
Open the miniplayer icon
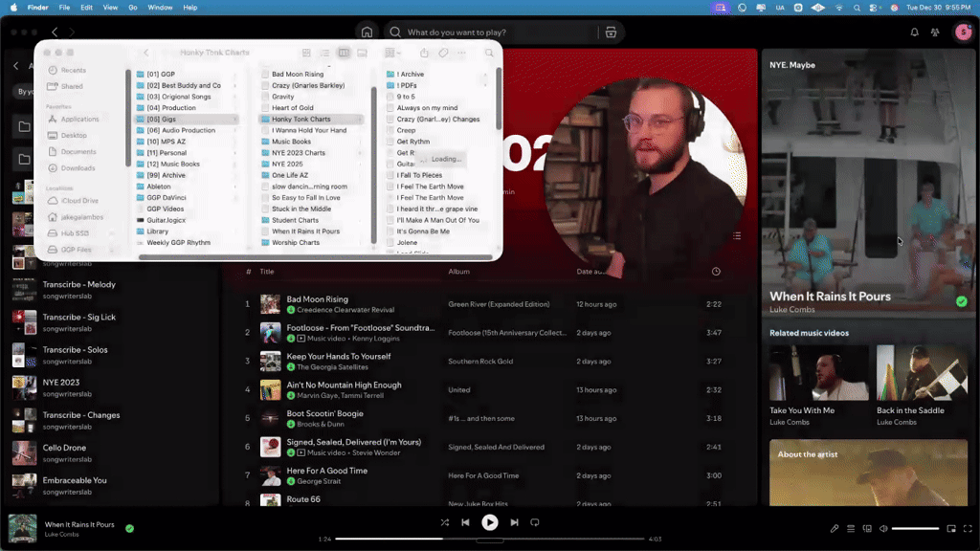point(951,528)
